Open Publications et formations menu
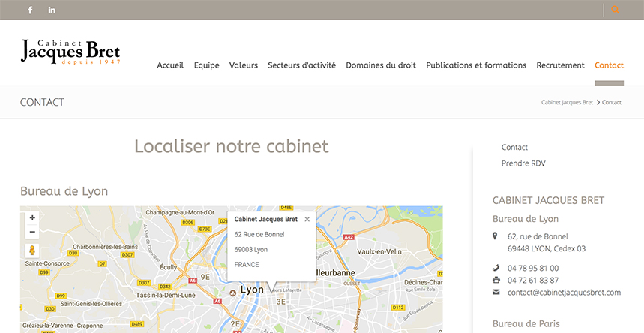 [476, 65]
